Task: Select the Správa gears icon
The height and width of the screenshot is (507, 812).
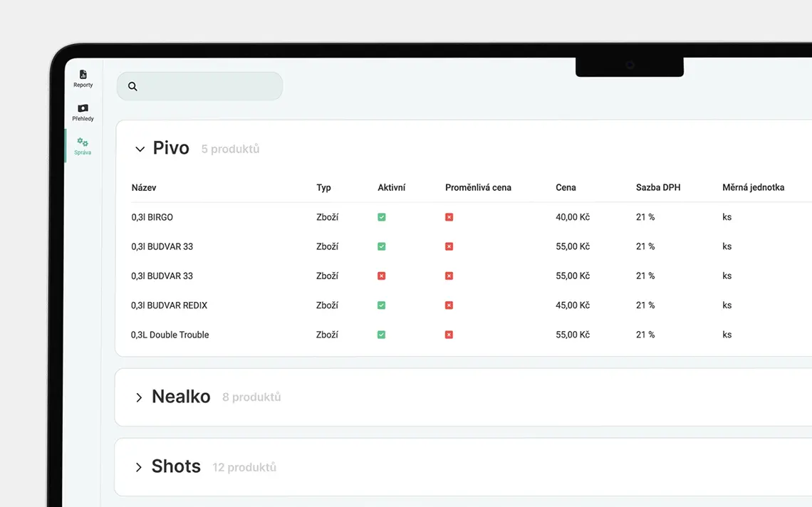Action: click(83, 142)
